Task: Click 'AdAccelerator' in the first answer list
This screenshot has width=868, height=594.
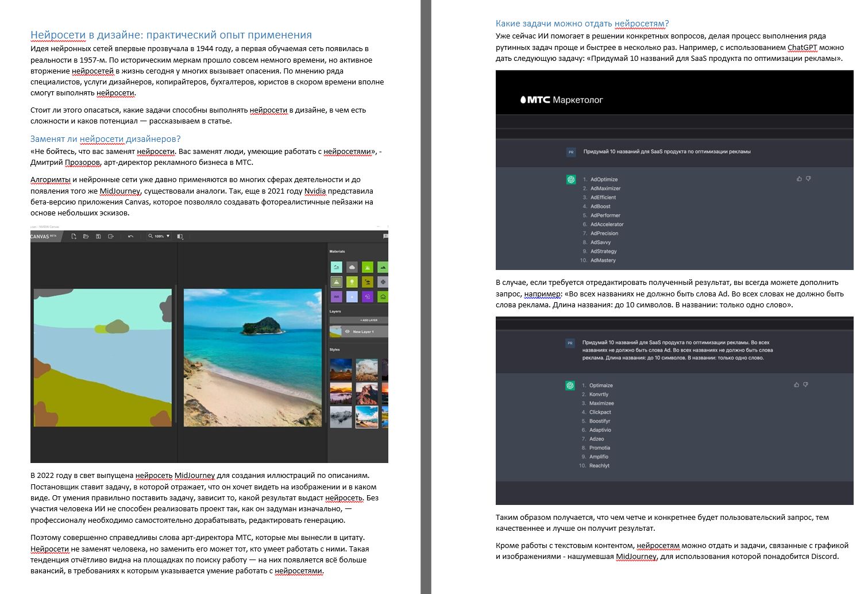Action: pos(607,224)
